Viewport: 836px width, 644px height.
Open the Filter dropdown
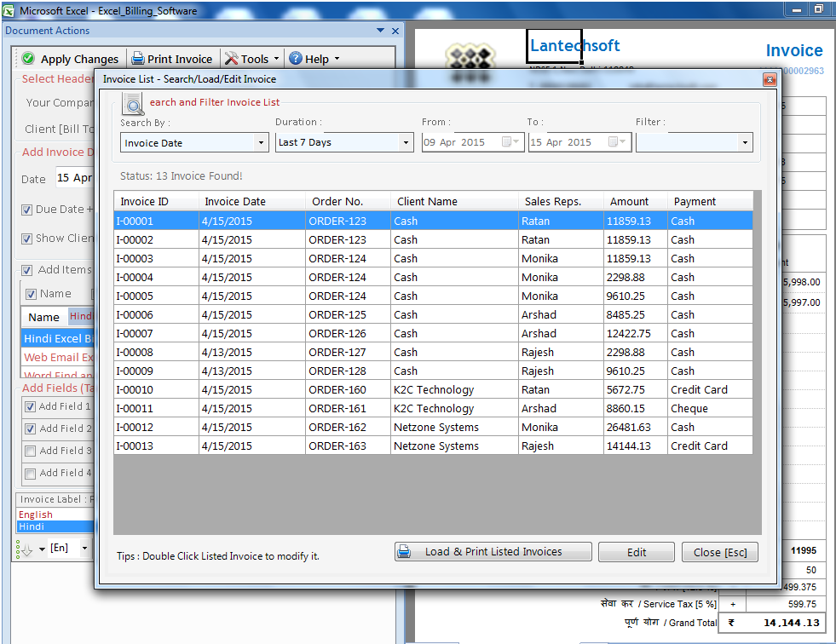pos(745,142)
